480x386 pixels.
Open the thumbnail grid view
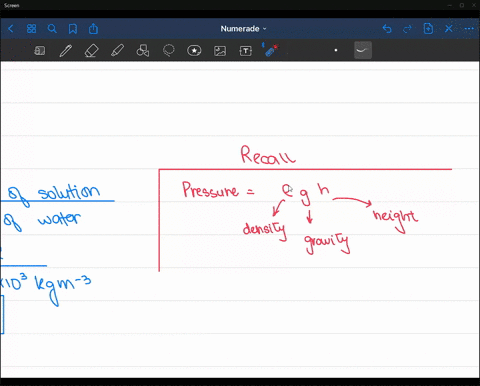[x=31, y=29]
